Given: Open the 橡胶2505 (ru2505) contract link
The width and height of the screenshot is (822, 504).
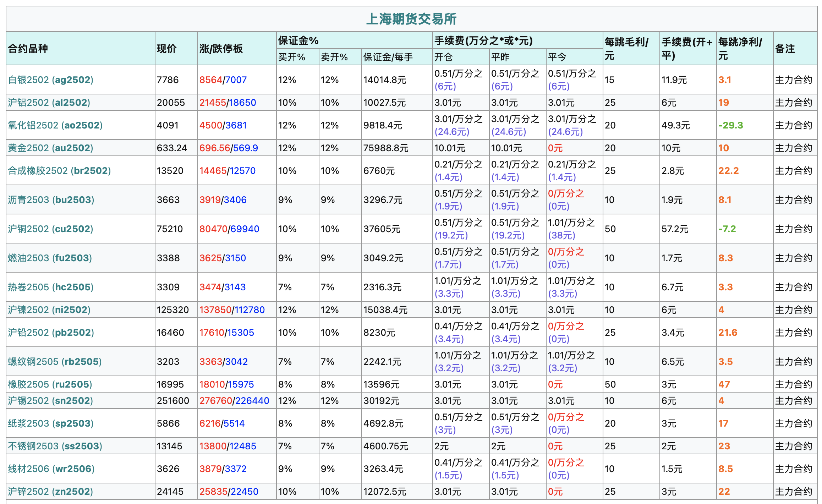Looking at the screenshot, I should 50,384.
